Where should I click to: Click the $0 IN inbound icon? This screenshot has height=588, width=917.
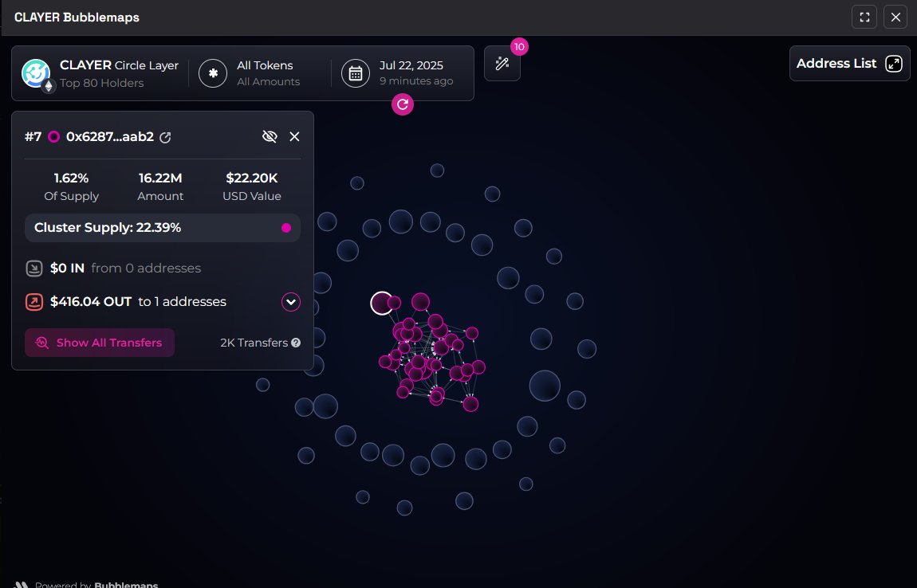pyautogui.click(x=34, y=269)
